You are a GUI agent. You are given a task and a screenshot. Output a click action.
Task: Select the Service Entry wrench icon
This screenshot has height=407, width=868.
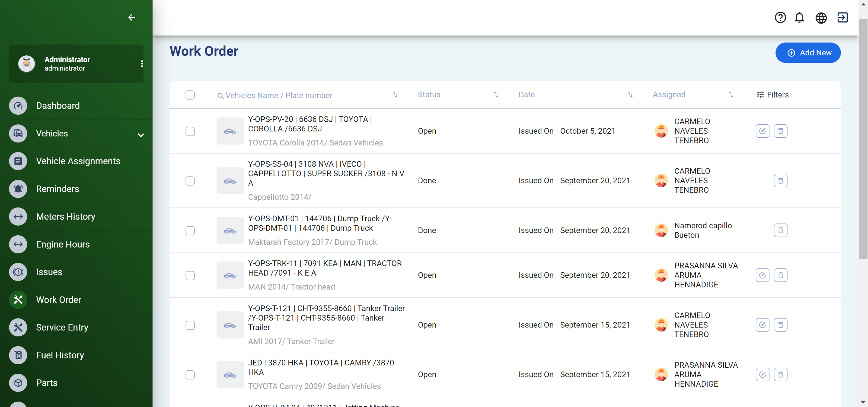point(18,327)
